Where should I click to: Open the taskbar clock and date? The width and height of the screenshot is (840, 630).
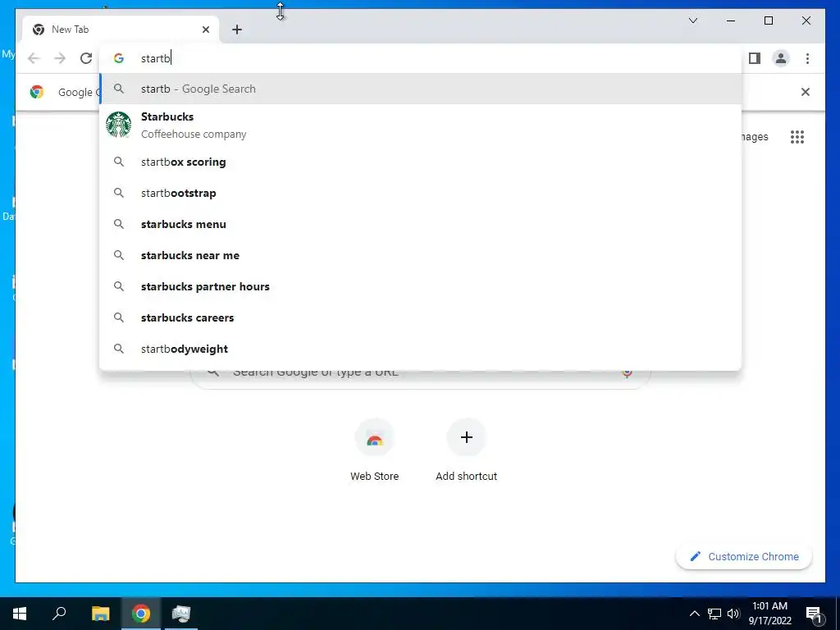point(769,614)
